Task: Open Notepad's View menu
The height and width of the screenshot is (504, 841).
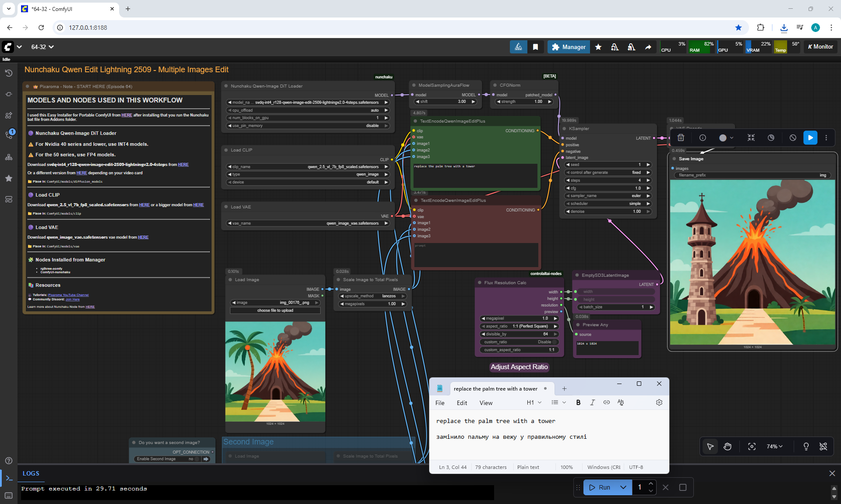Action: tap(486, 403)
